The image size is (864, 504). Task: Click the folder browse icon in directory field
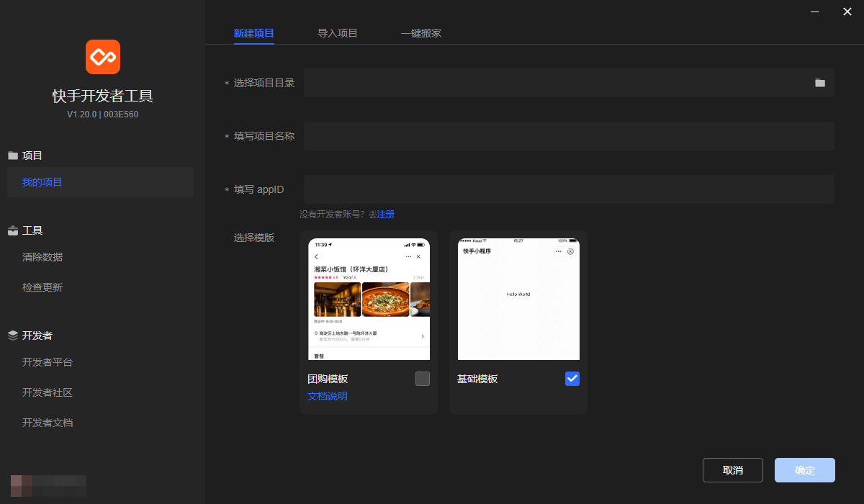pos(819,83)
